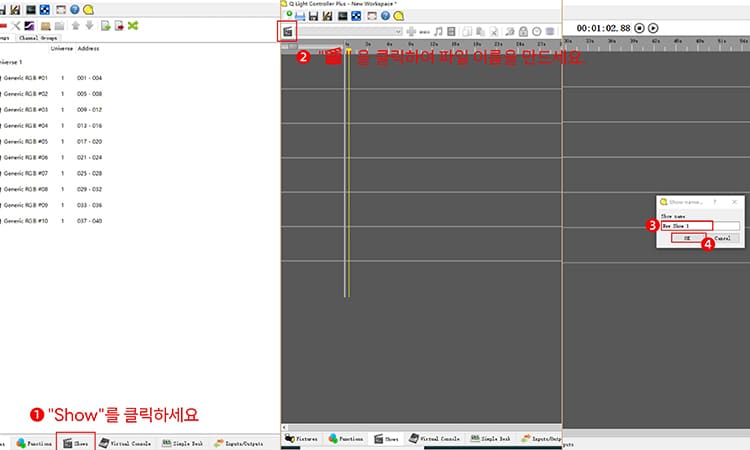Click the add track plus icon

(411, 32)
